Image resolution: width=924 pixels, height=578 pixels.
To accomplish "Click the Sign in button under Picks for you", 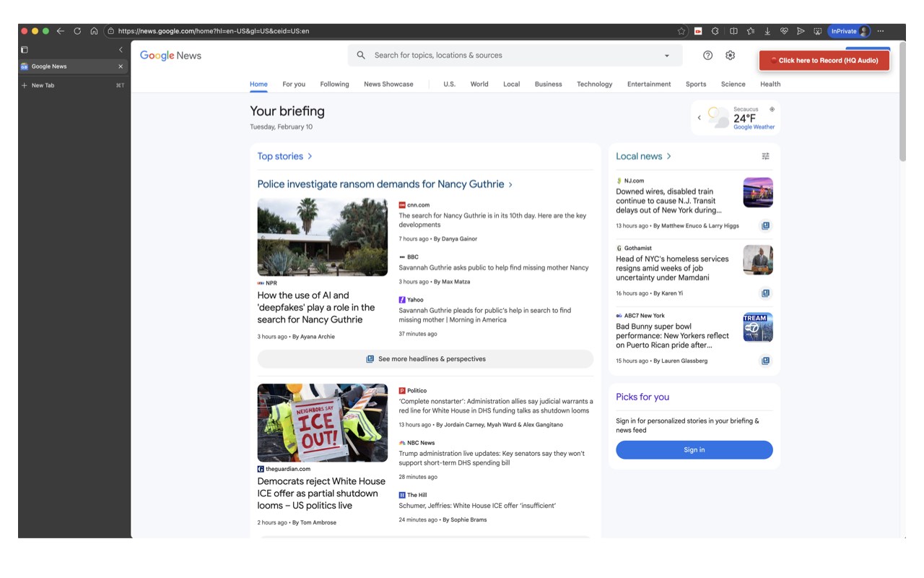I will click(694, 450).
